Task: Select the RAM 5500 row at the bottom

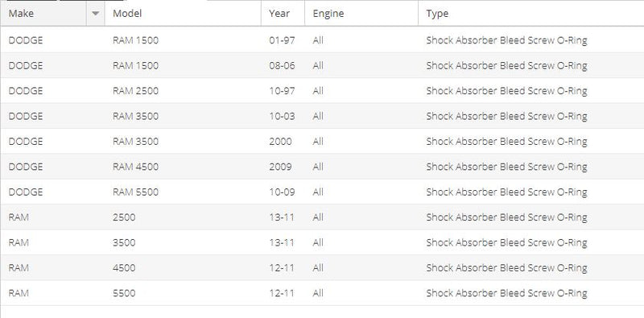Action: click(x=323, y=293)
